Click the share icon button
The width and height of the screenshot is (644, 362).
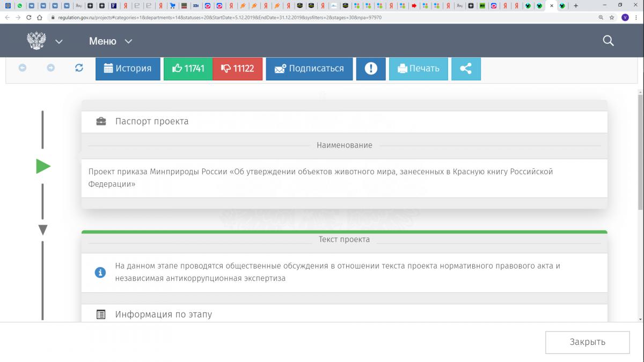click(x=466, y=69)
